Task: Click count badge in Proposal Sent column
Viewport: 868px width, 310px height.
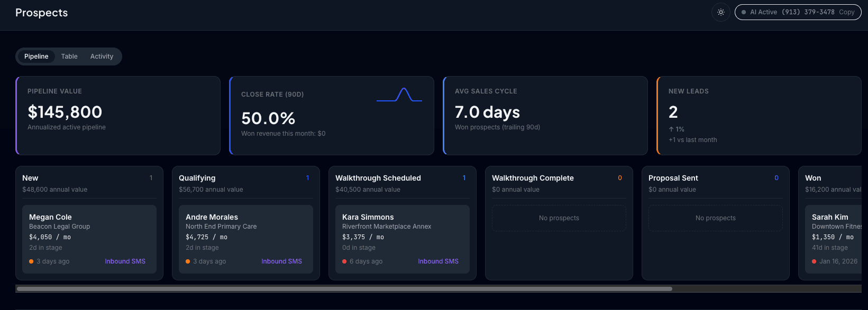Action: 776,178
